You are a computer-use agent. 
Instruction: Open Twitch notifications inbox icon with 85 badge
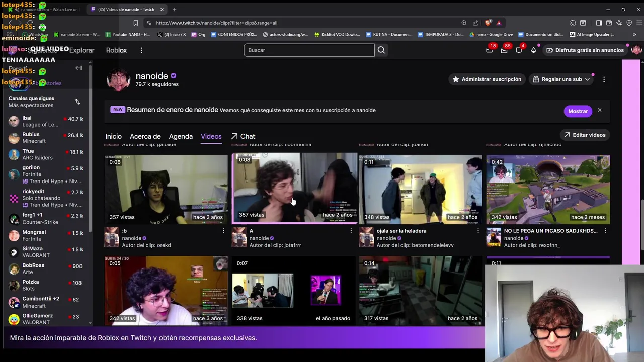point(504,50)
